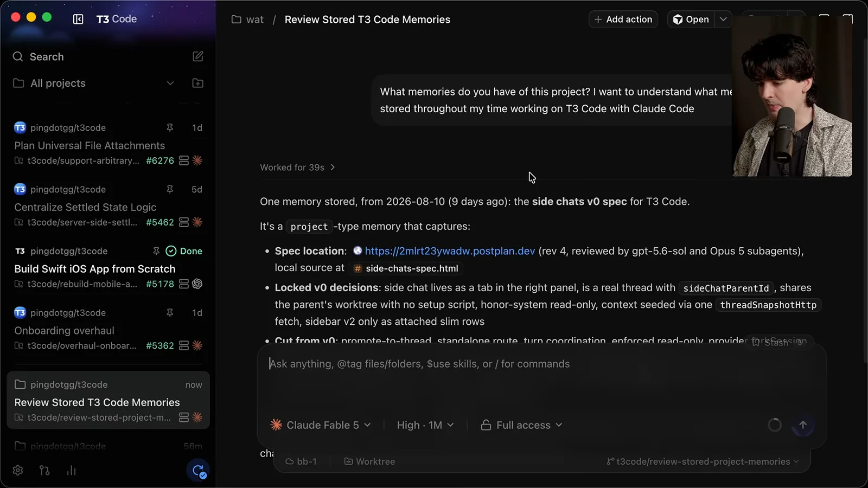Click the server icon on #5462 row
The height and width of the screenshot is (488, 868).
click(184, 222)
